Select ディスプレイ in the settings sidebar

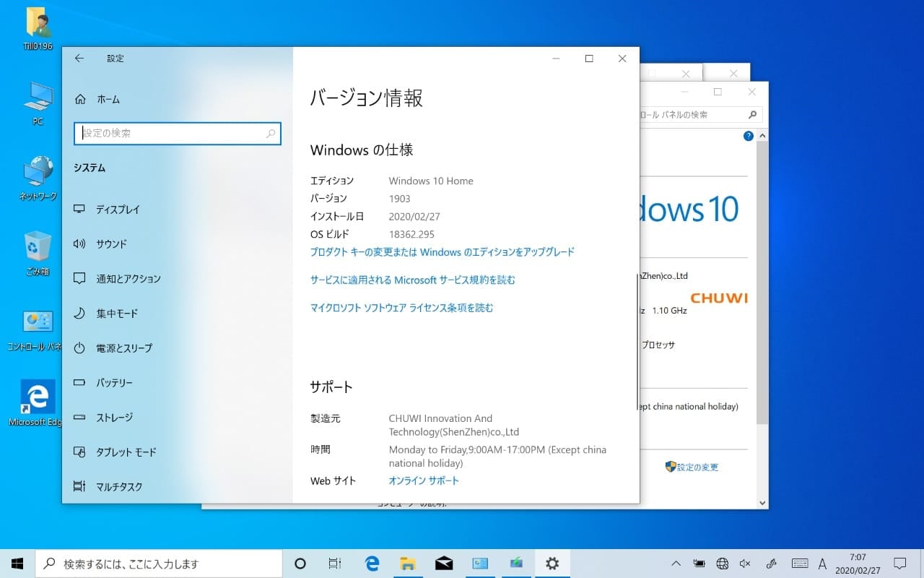coord(118,210)
